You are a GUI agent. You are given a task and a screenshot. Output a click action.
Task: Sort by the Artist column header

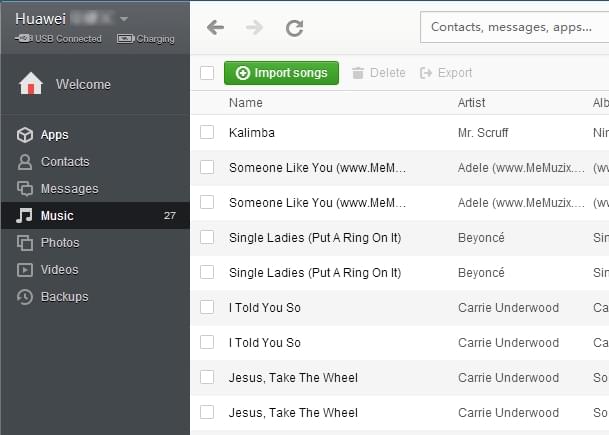click(472, 103)
